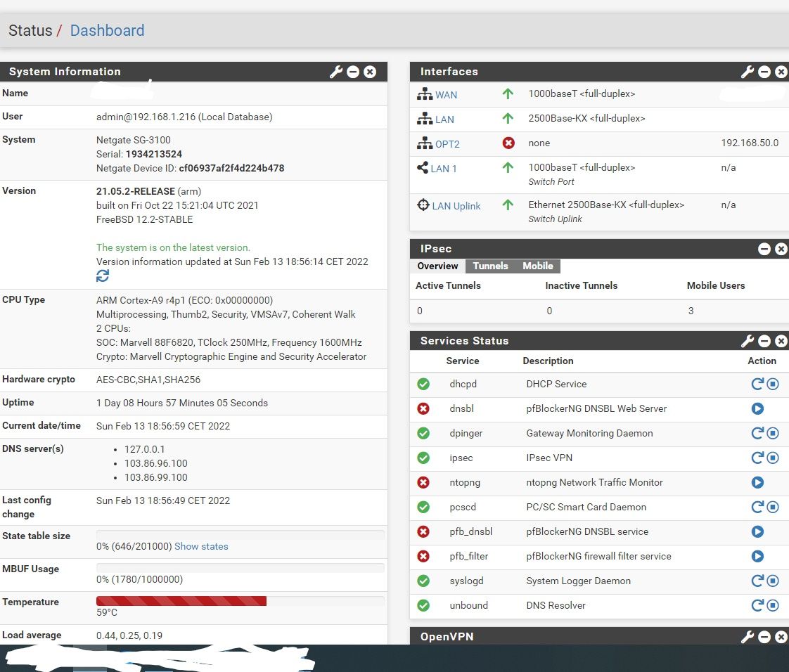Stop the dpinger service
This screenshot has width=789, height=672.
[x=773, y=433]
